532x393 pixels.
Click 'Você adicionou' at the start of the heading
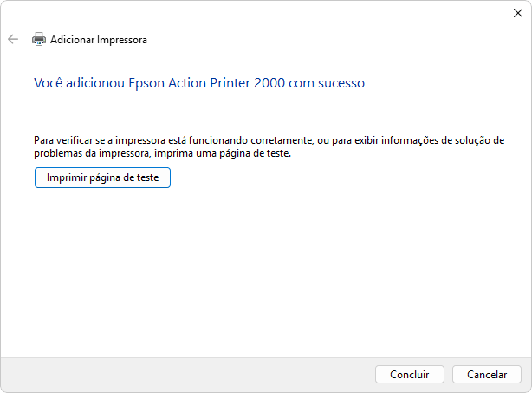tap(79, 83)
